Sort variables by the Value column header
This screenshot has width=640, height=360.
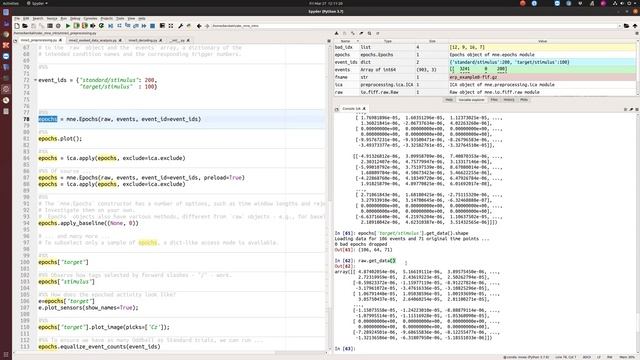pos(542,41)
